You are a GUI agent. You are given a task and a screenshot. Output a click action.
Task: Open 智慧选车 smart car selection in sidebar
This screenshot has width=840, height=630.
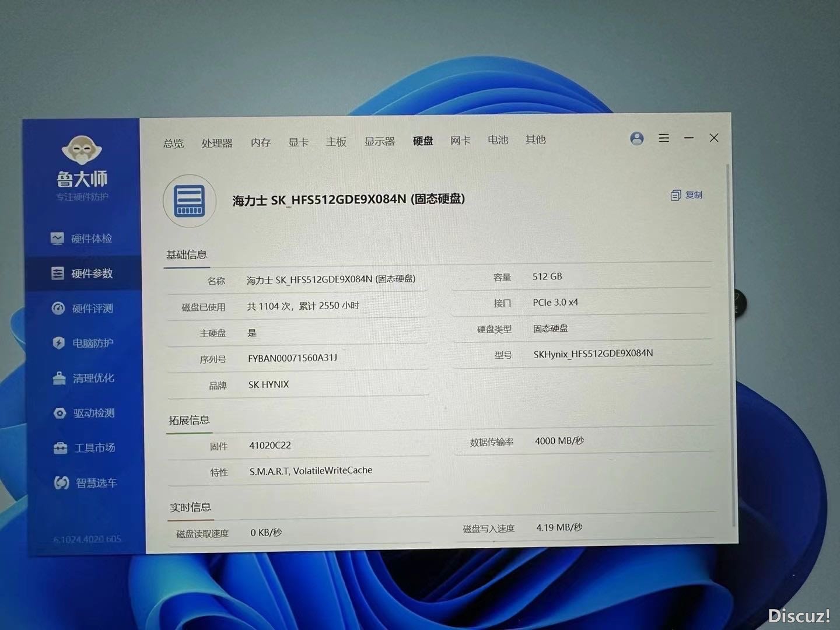(85, 483)
